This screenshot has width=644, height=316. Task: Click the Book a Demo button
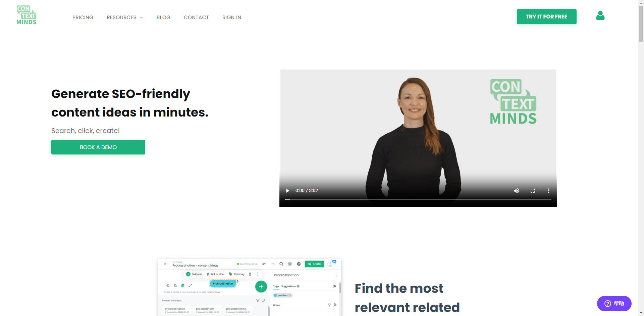98,147
